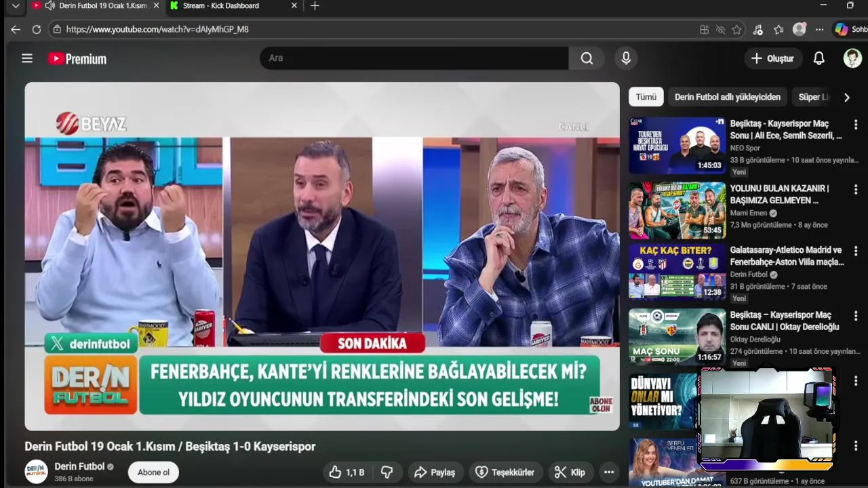Go to YouTube Premium home logo
Image resolution: width=868 pixels, height=488 pixels.
click(77, 59)
